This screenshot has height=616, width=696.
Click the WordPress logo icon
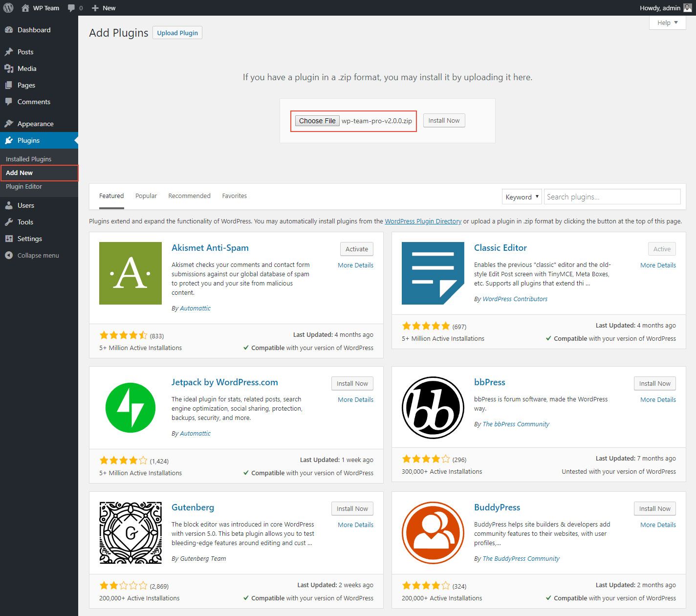(8, 8)
